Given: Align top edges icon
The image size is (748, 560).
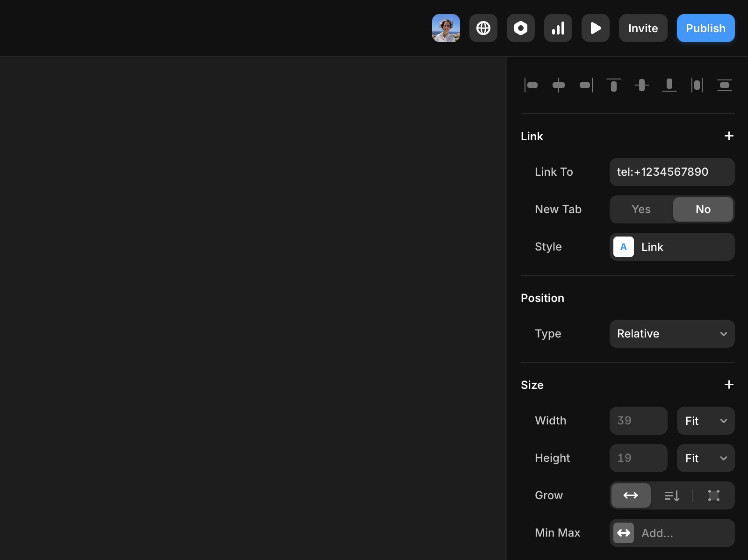Looking at the screenshot, I should point(614,85).
